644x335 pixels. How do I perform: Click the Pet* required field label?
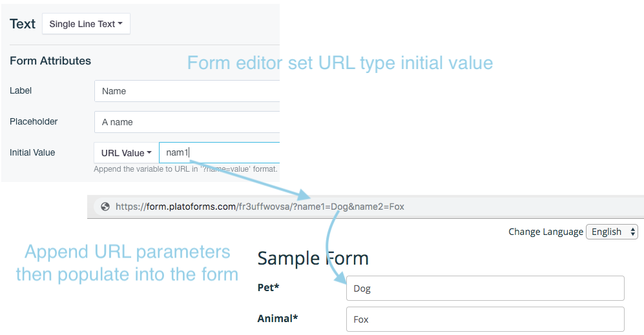pyautogui.click(x=268, y=287)
